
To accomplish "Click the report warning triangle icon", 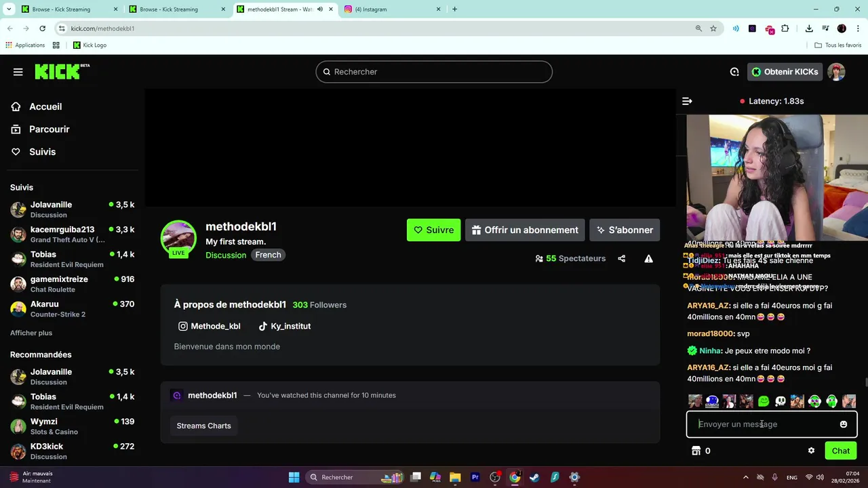I will [649, 258].
